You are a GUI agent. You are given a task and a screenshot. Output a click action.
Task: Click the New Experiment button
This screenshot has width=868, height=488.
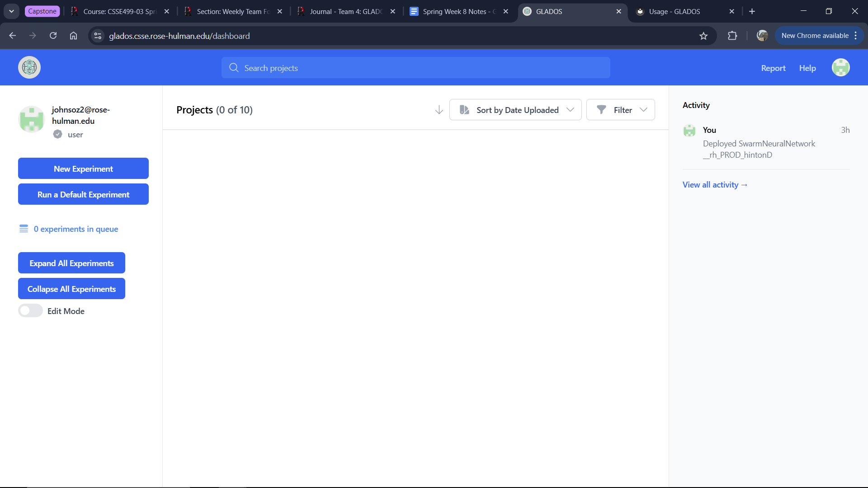pos(83,169)
